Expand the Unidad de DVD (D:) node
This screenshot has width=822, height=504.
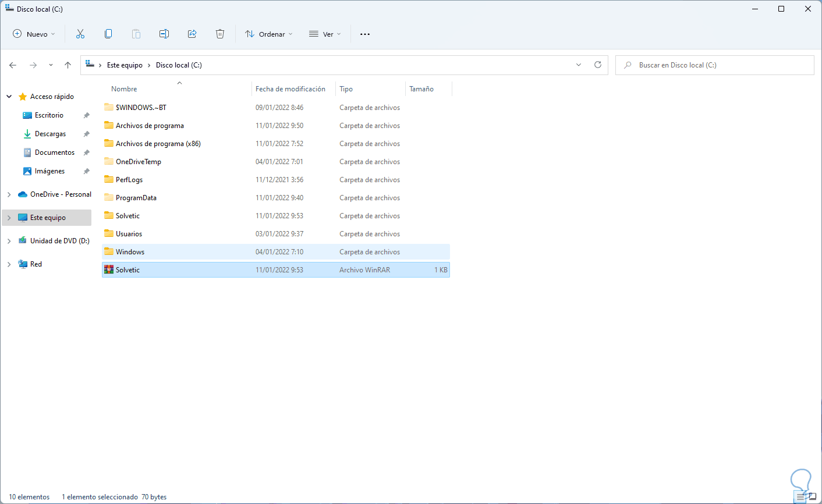pos(9,241)
